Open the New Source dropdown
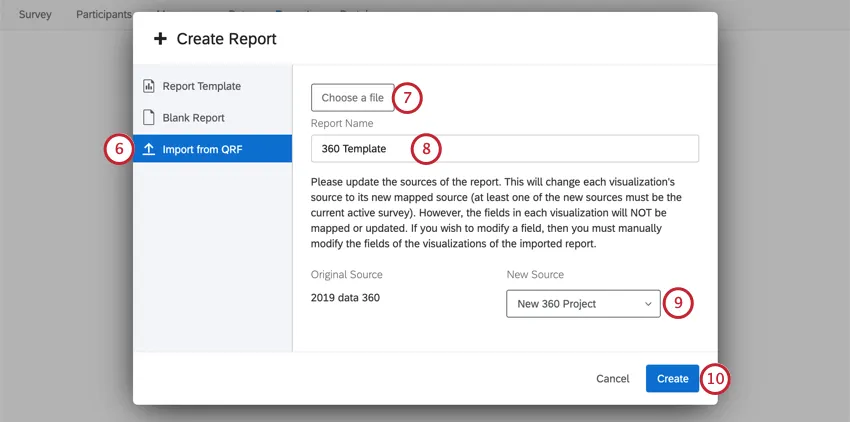Viewport: 850px width, 422px height. tap(583, 303)
